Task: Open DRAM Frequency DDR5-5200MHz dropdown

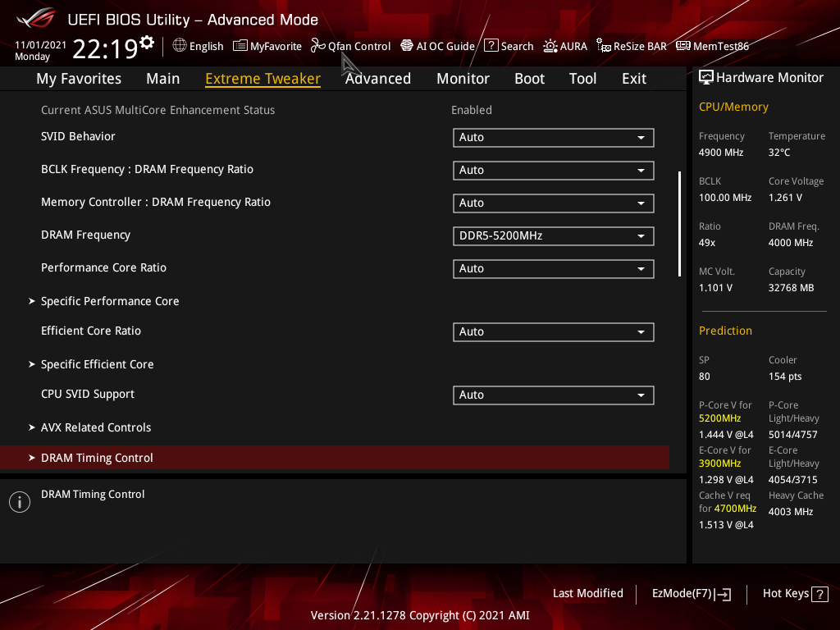Action: coord(554,236)
